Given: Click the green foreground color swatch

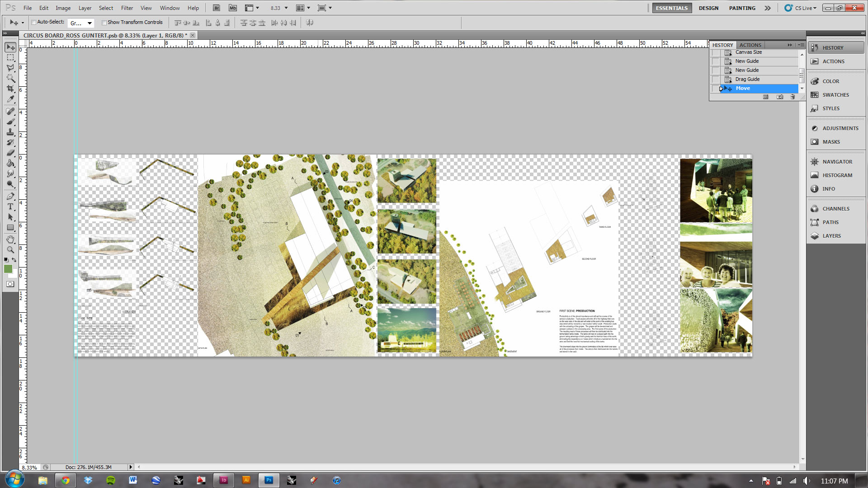Looking at the screenshot, I should 8,269.
